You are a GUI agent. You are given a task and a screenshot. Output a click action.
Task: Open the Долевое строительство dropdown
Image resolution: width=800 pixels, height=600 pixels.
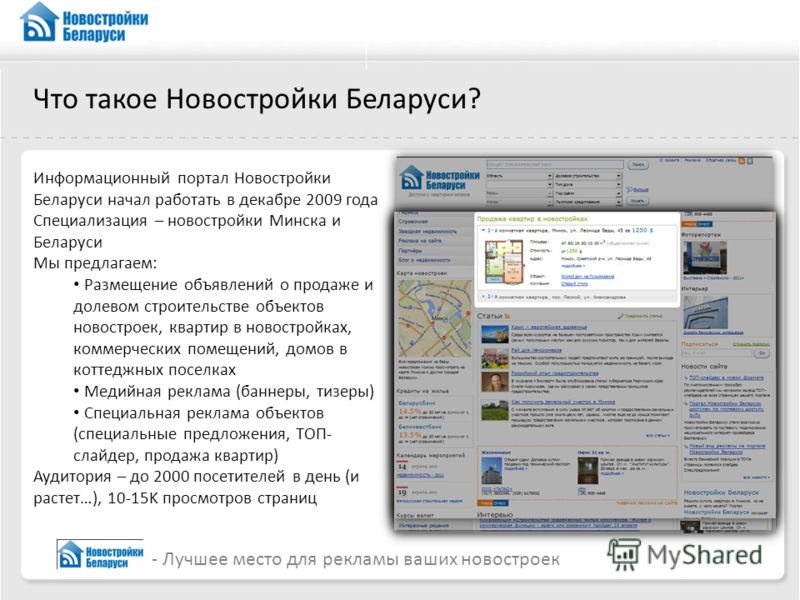(588, 176)
